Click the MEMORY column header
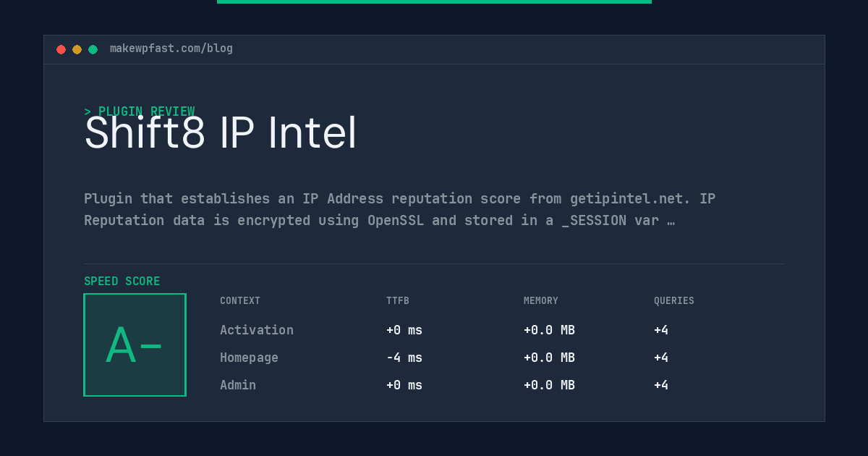The height and width of the screenshot is (456, 868). point(541,300)
